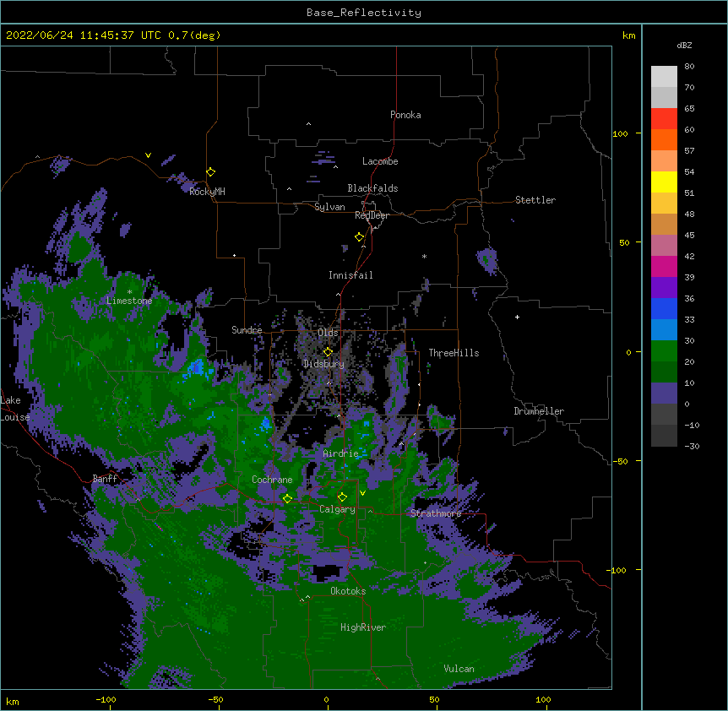This screenshot has width=728, height=711.
Task: Click the Banff label
Action: pos(105,479)
